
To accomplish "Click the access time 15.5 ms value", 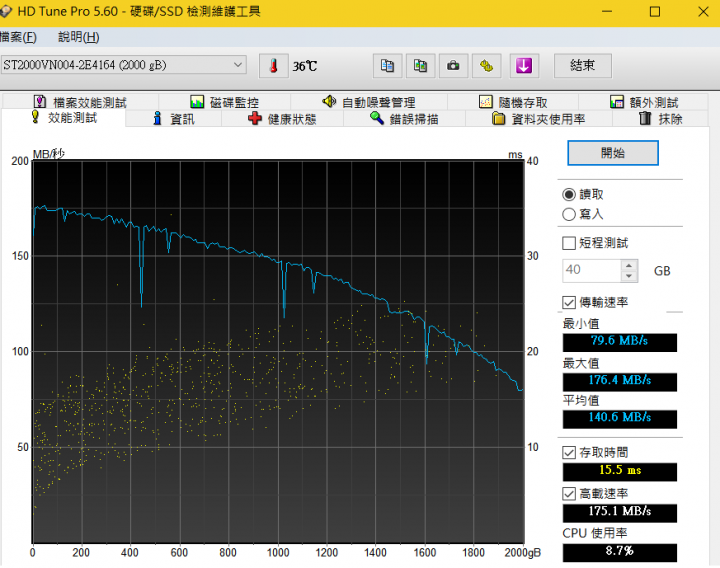I will point(619,471).
